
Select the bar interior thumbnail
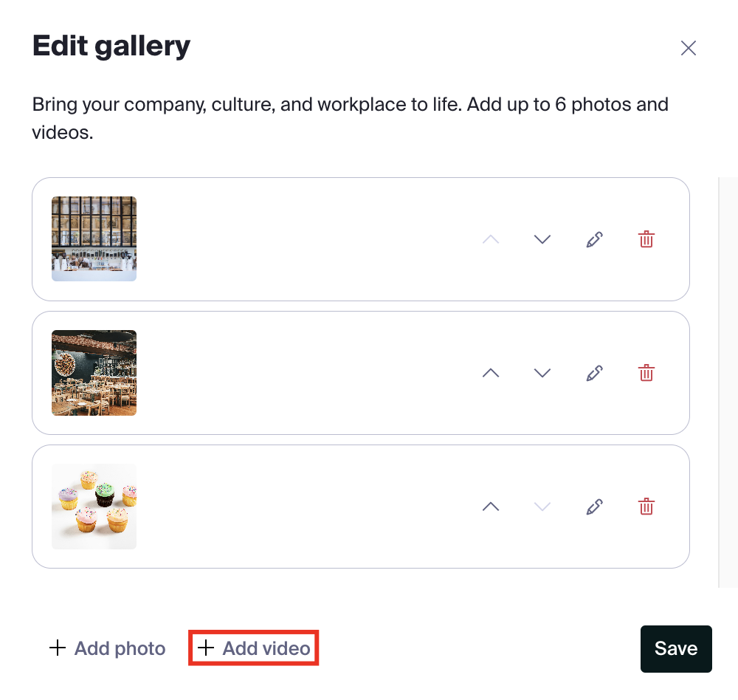[x=94, y=239]
